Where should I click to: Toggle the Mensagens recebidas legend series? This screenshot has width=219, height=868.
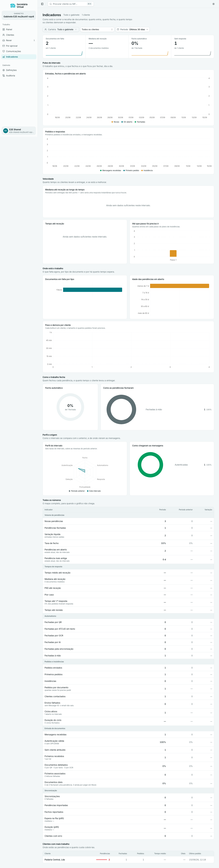[111, 171]
